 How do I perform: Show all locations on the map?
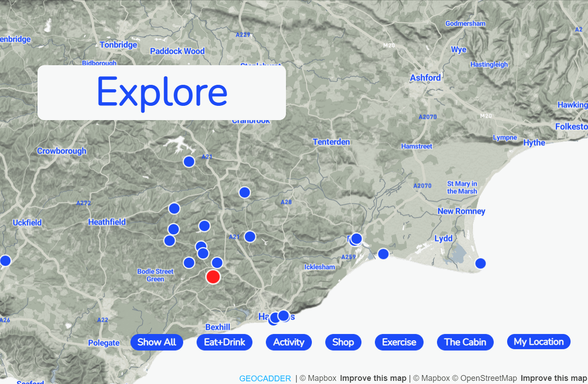157,342
